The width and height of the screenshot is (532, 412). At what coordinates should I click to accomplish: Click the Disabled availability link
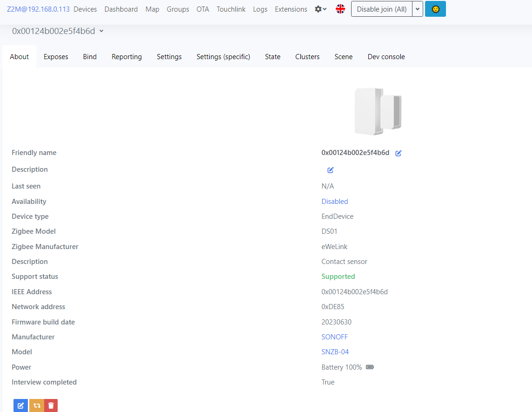[334, 202]
